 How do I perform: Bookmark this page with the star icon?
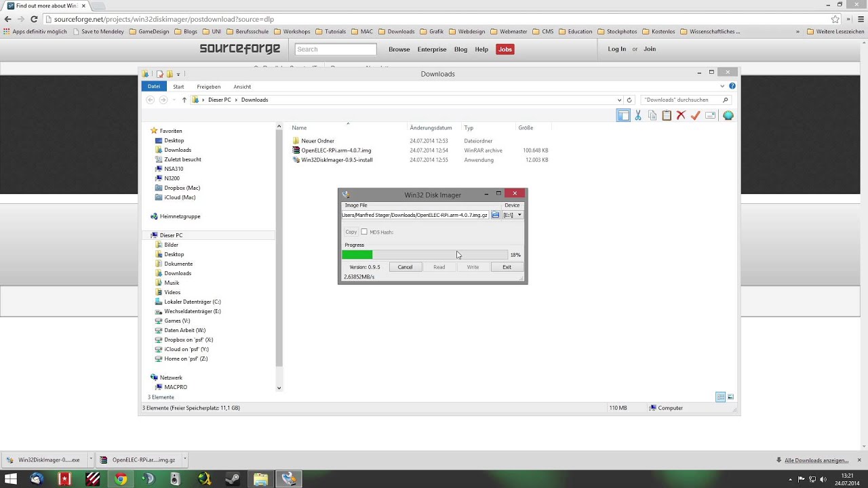pyautogui.click(x=835, y=19)
